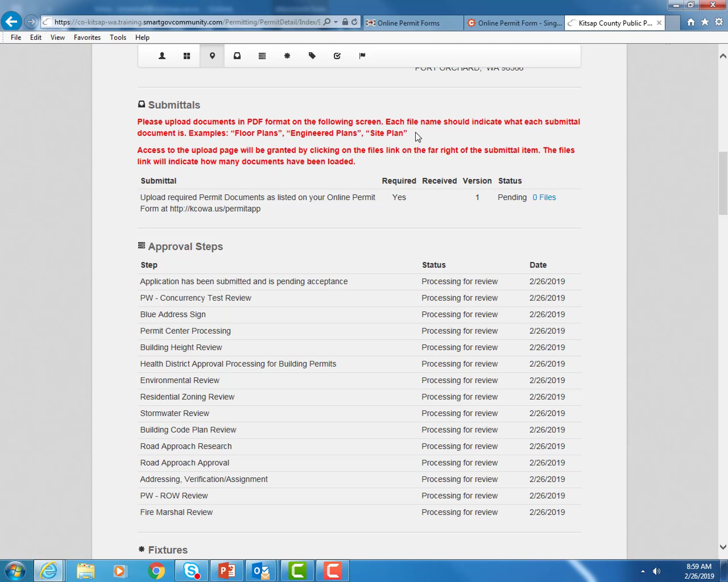Switch to Online Permit Forms tab
This screenshot has width=728, height=582.
[409, 23]
